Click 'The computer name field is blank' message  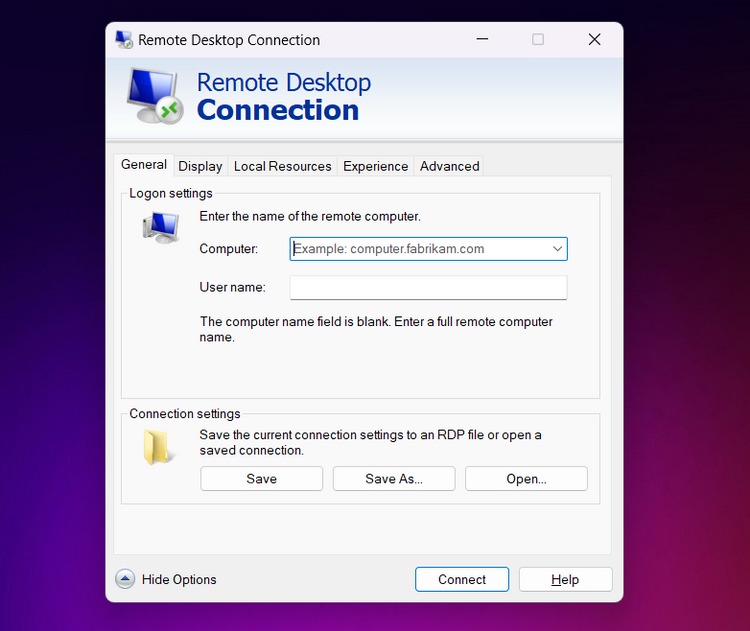[x=376, y=329]
